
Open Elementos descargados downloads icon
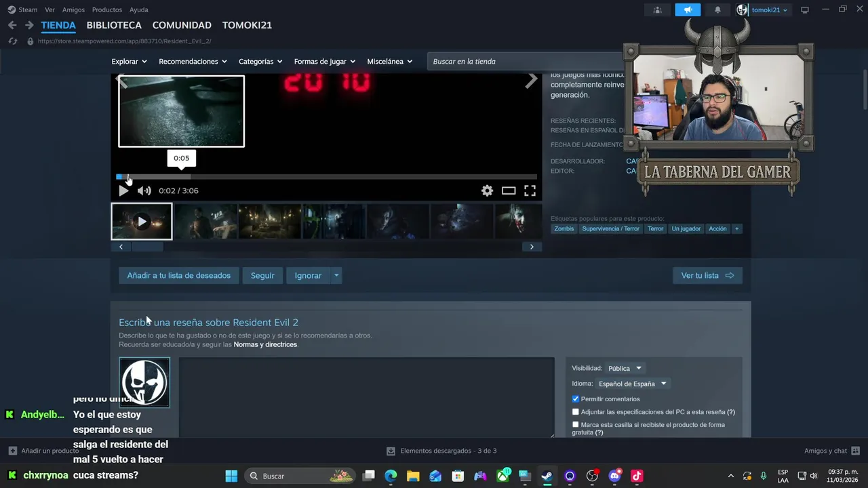click(x=391, y=451)
